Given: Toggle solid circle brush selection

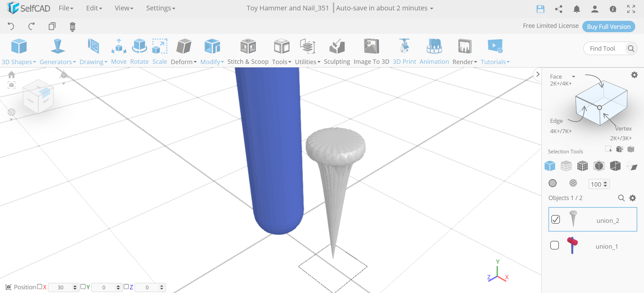Looking at the screenshot, I should [552, 183].
